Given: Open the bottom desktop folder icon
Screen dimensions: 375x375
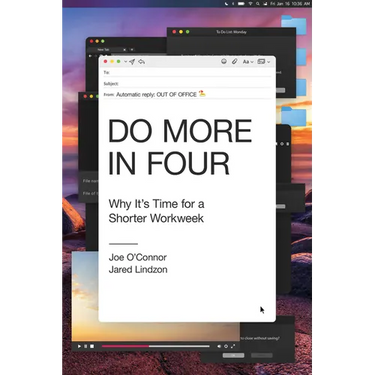Looking at the screenshot, I should pos(293,116).
